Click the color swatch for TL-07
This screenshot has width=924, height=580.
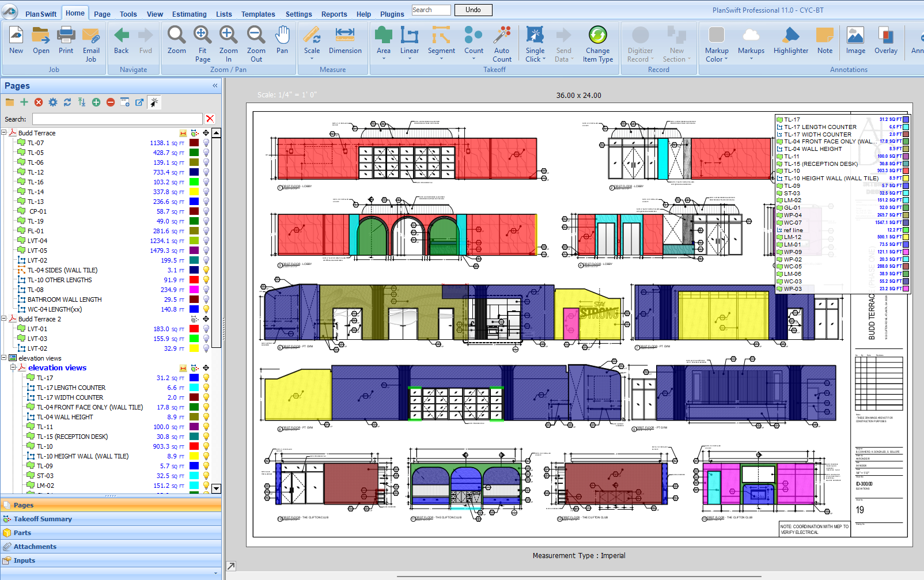pos(194,143)
